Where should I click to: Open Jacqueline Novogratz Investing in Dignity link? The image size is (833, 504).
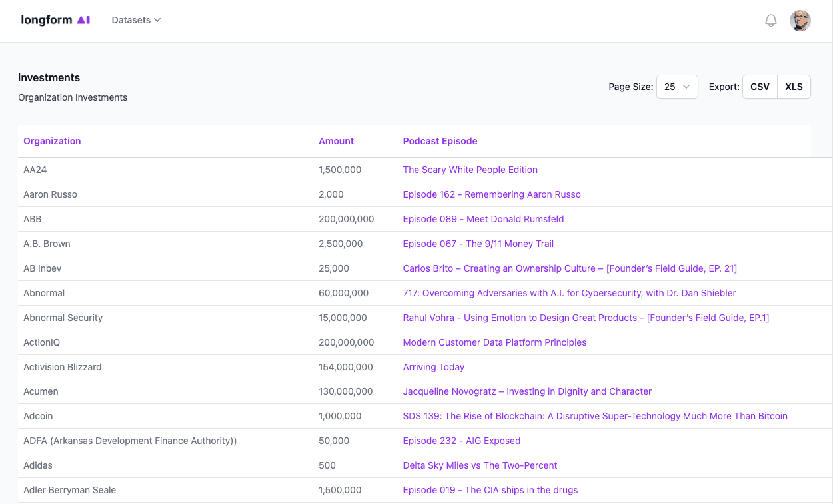coord(527,391)
